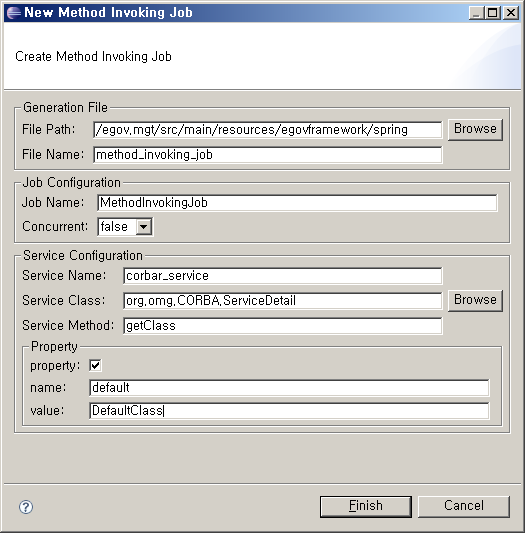This screenshot has width=525, height=533.
Task: Click the Finish button
Action: point(366,506)
